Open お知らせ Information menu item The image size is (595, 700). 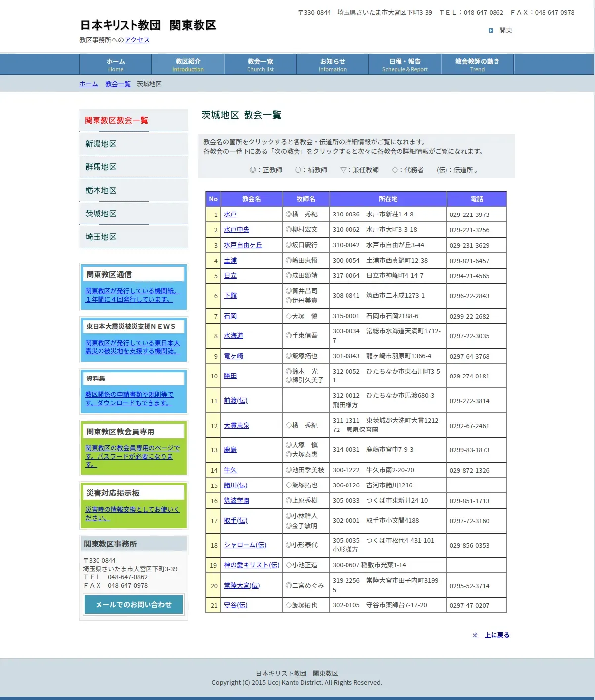tap(333, 65)
